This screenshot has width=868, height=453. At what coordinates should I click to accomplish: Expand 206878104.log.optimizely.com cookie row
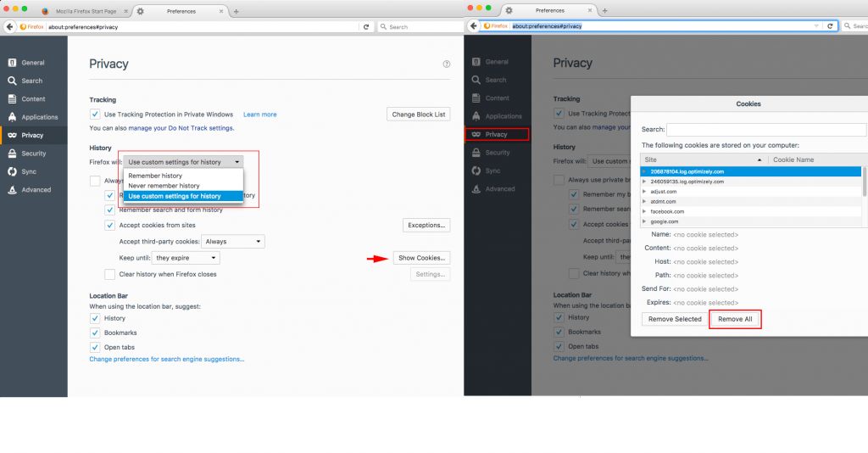pos(644,171)
